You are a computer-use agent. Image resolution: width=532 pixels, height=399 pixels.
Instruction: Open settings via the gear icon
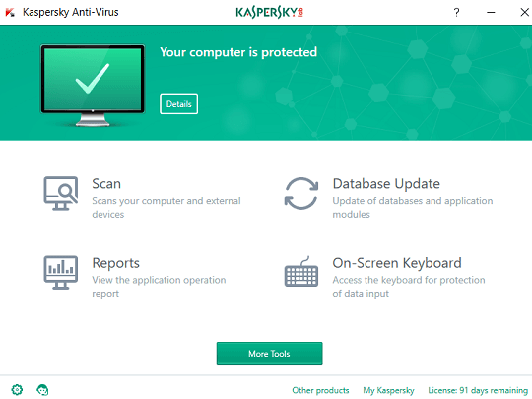(17, 390)
